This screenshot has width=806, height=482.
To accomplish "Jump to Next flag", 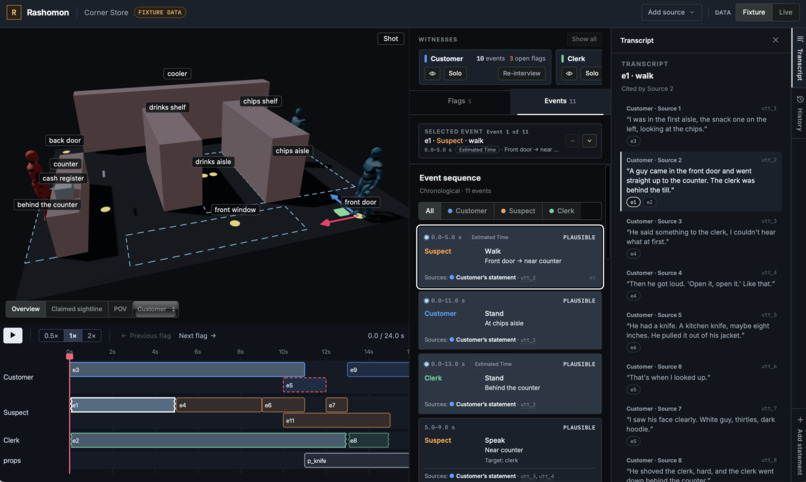I will coord(197,336).
